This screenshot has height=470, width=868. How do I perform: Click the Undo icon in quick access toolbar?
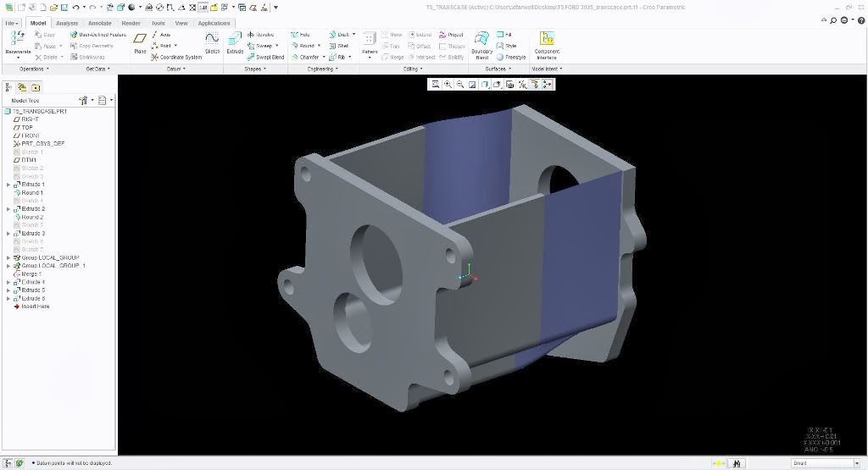point(75,7)
